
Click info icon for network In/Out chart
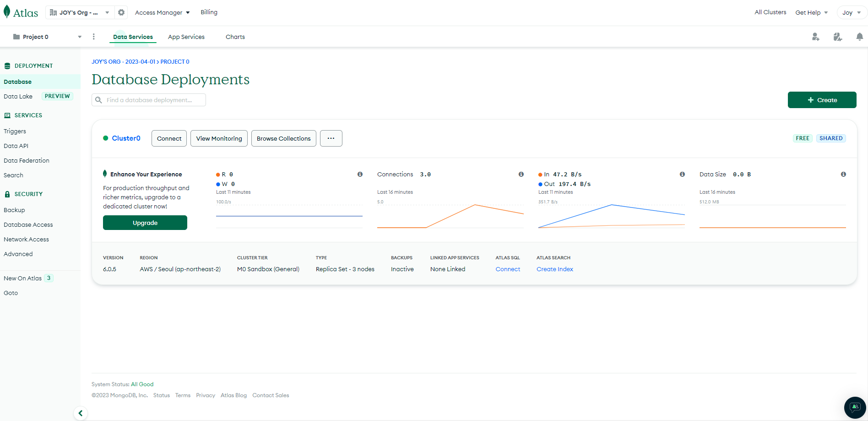pos(682,174)
